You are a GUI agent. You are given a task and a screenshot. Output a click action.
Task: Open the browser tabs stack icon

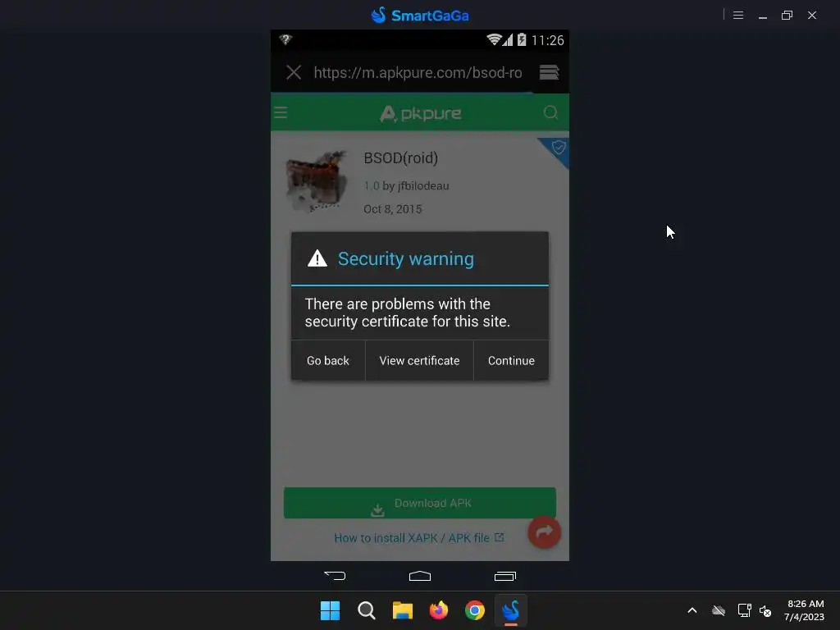coord(549,72)
